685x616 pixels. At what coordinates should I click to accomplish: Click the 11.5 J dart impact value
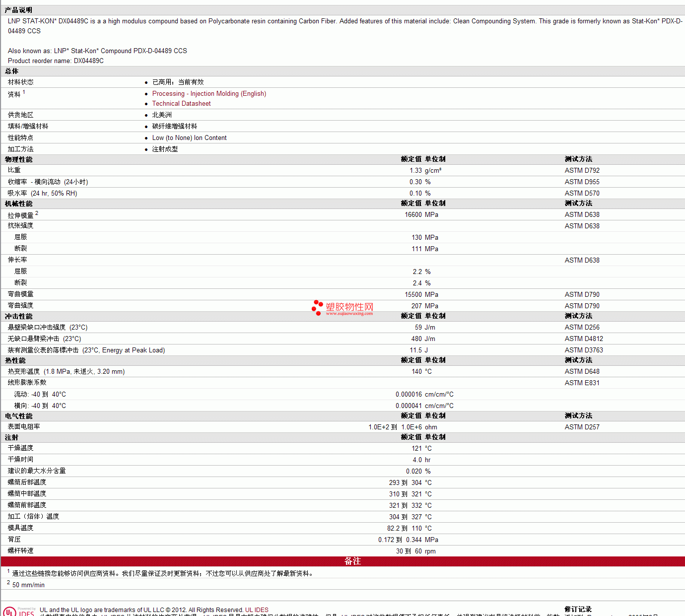coord(419,350)
